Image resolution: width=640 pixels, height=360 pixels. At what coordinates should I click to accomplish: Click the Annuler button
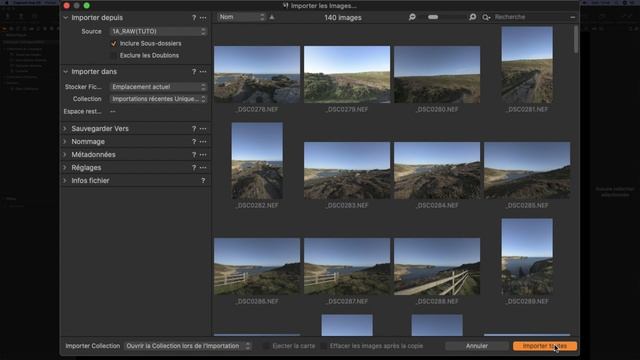(476, 346)
